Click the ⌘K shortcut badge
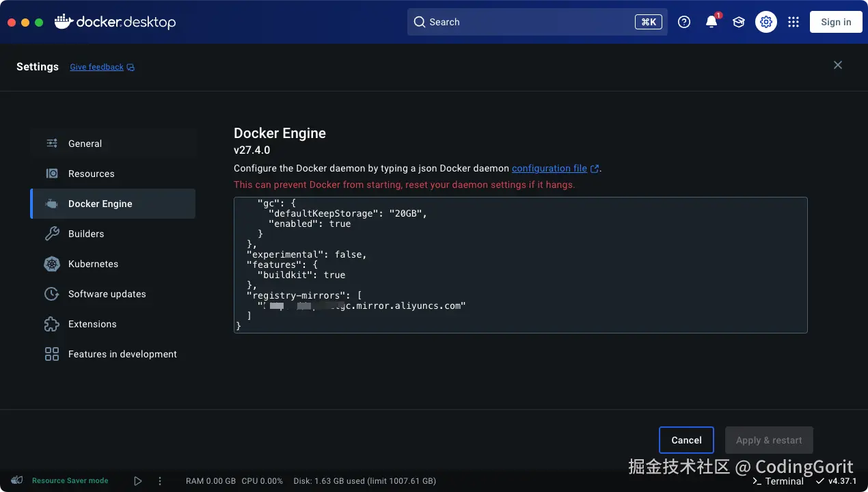This screenshot has width=868, height=492. pos(649,22)
